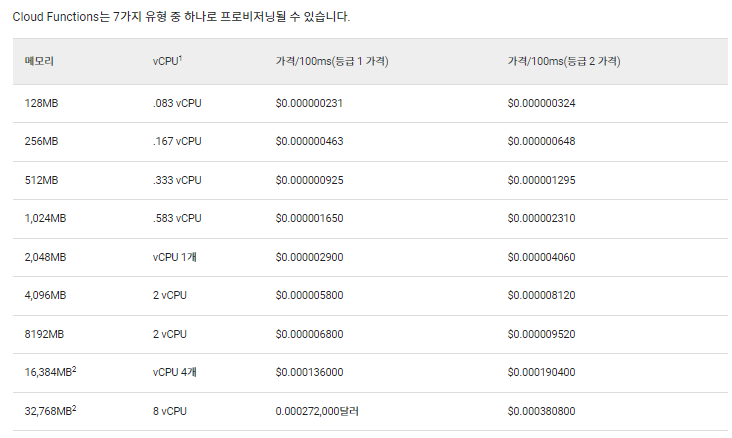
Task: Open footnote 2 link next to 16,384MB
Action: coord(74,369)
